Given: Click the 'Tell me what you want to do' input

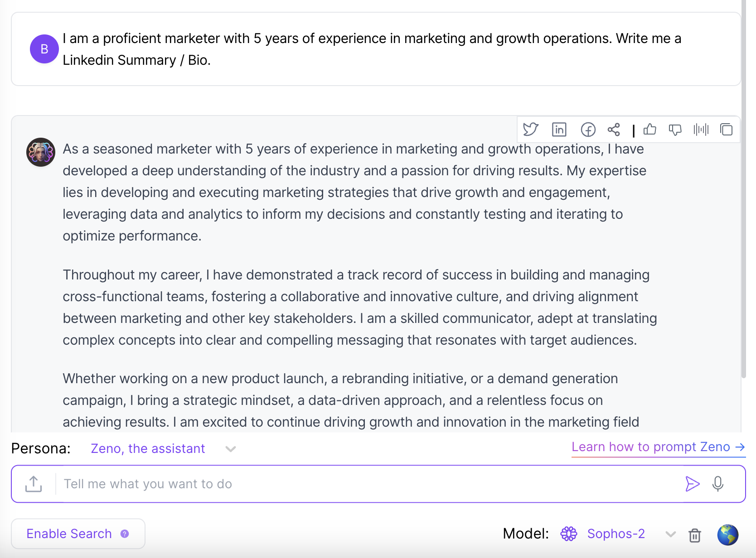Looking at the screenshot, I should click(317, 484).
